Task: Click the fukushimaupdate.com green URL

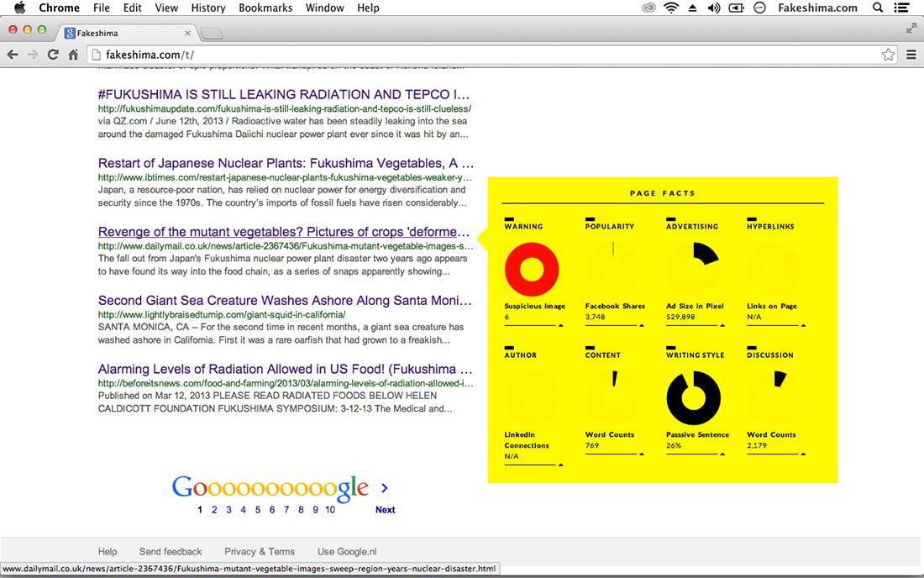Action: tap(285, 108)
